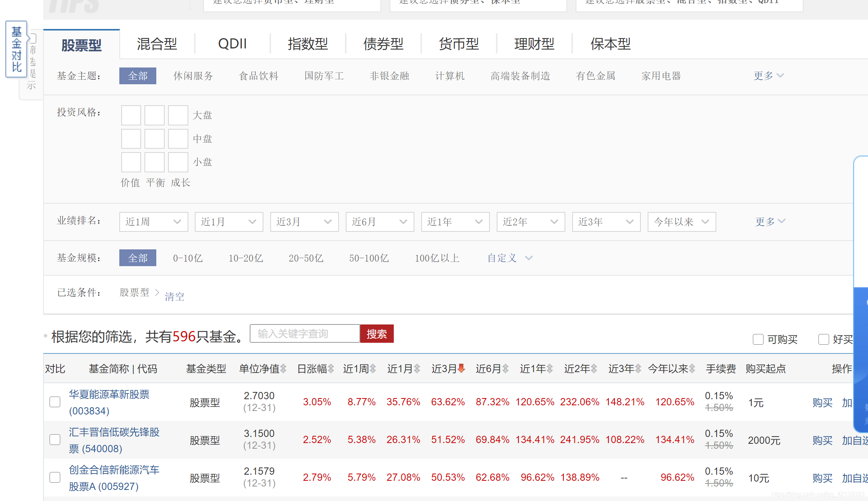Click 购买 for 创金合信新能源汽车股票A
Screen dimensions: 868x501
point(822,478)
